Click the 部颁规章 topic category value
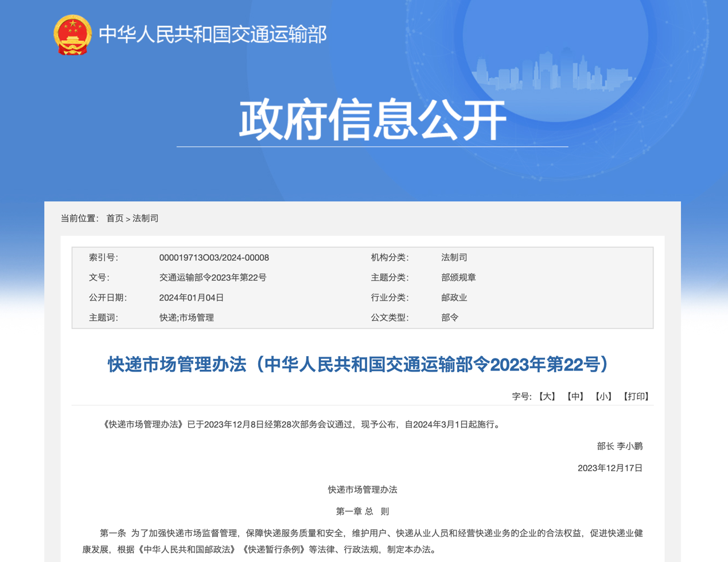The height and width of the screenshot is (562, 728). pyautogui.click(x=458, y=278)
